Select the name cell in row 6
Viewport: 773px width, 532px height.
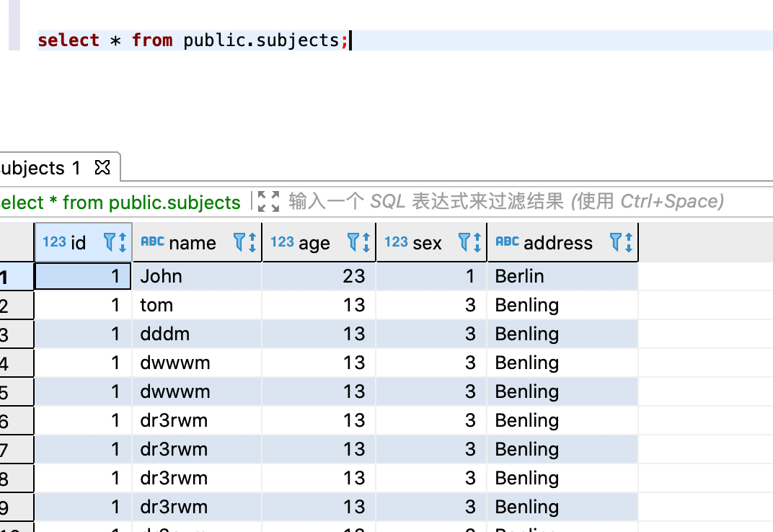[197, 420]
